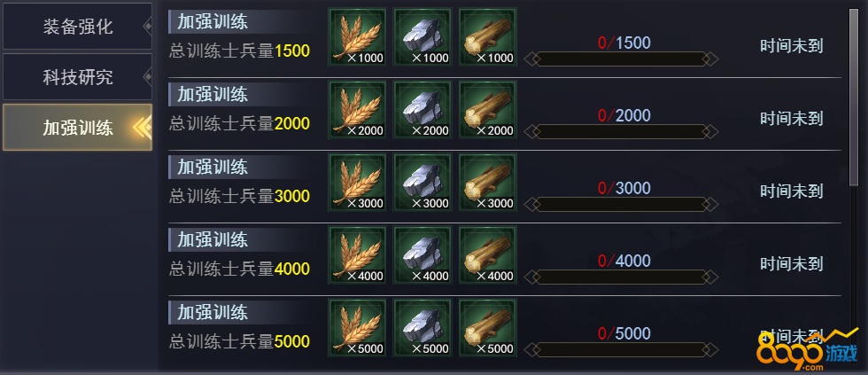
Task: Click the 加强训练 header of the 2000 row
Action: (213, 94)
